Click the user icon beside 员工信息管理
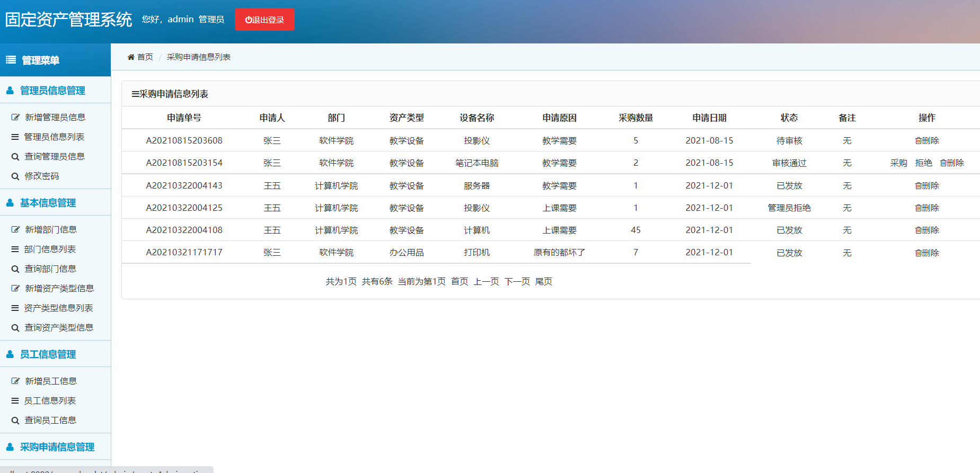980x473 pixels. tap(10, 354)
